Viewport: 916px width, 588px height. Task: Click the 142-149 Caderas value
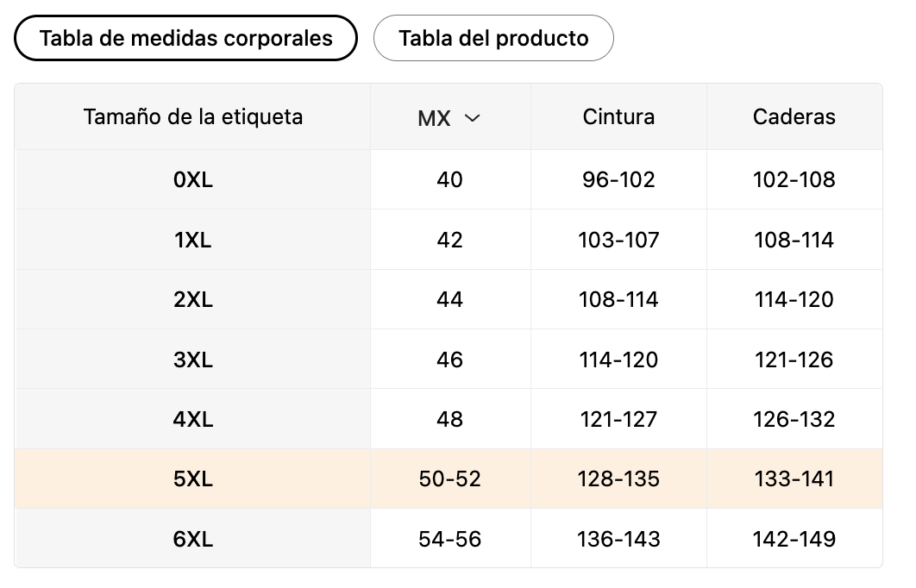[794, 539]
